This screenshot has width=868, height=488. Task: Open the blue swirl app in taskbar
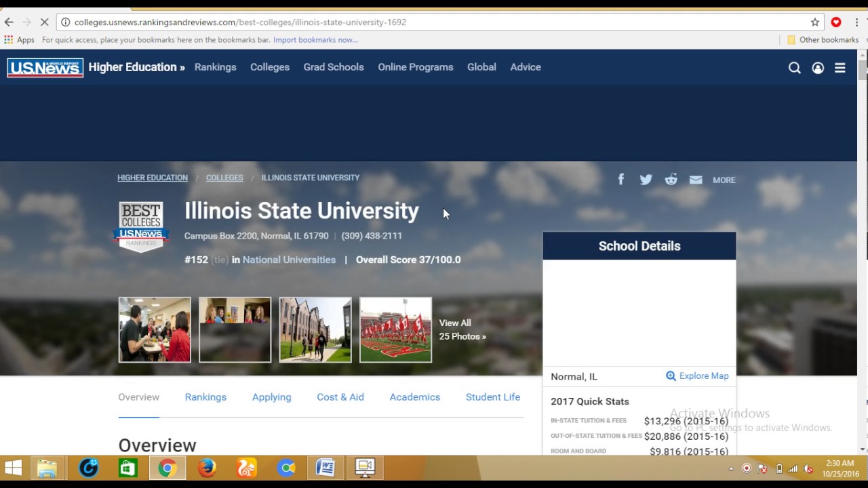[x=89, y=468]
